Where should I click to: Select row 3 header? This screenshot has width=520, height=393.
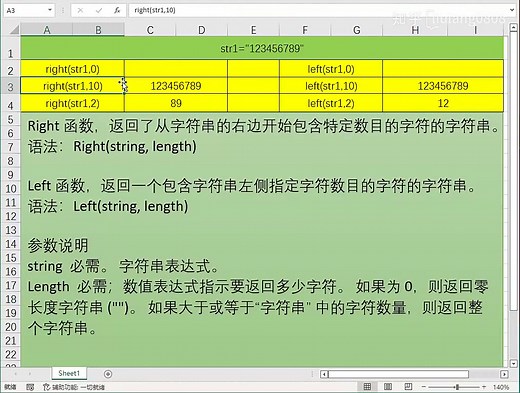click(10, 86)
